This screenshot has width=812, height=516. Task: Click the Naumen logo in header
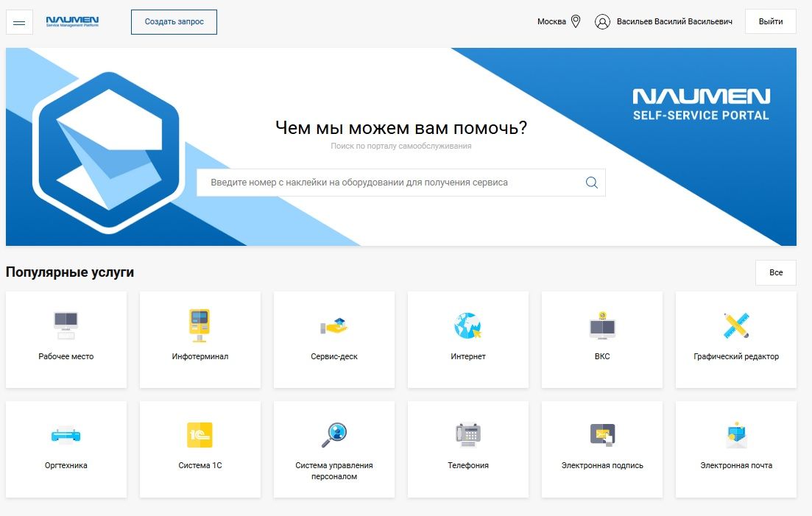click(72, 22)
